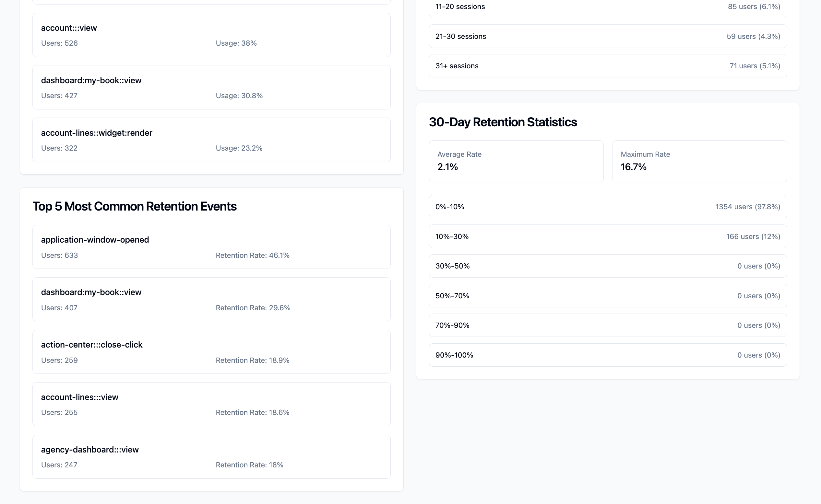Select account-lines:::view retention event
The height and width of the screenshot is (504, 821).
[211, 404]
